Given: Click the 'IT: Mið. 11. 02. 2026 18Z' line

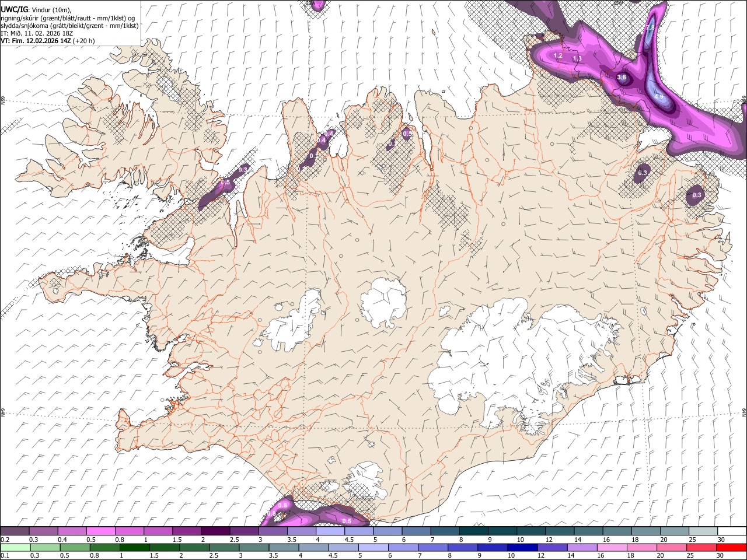Looking at the screenshot, I should coord(37,33).
